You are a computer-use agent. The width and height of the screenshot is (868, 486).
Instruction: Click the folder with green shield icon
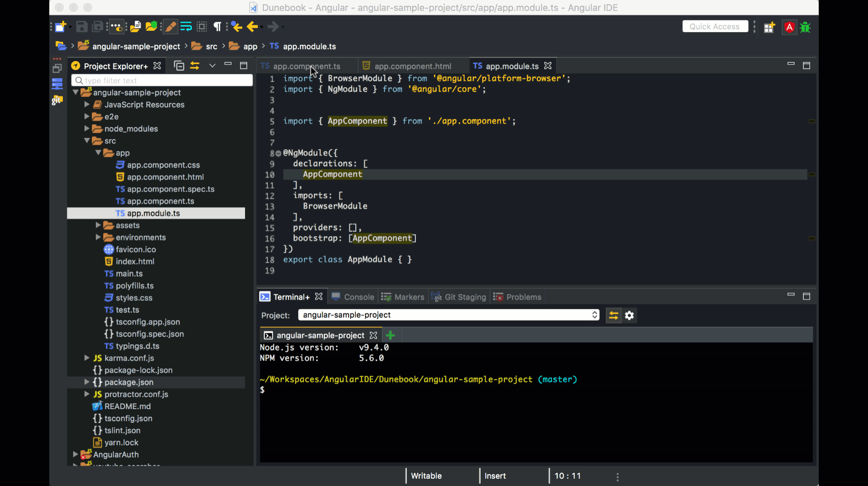pyautogui.click(x=151, y=27)
